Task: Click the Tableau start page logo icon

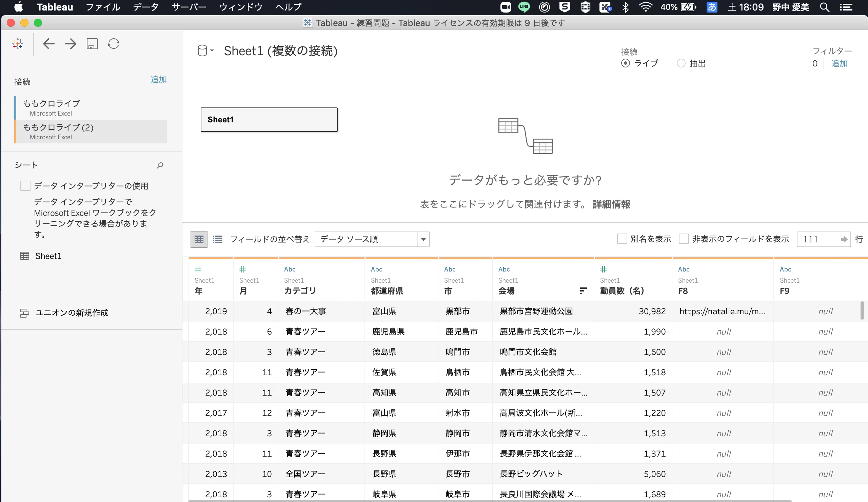Action: click(18, 44)
